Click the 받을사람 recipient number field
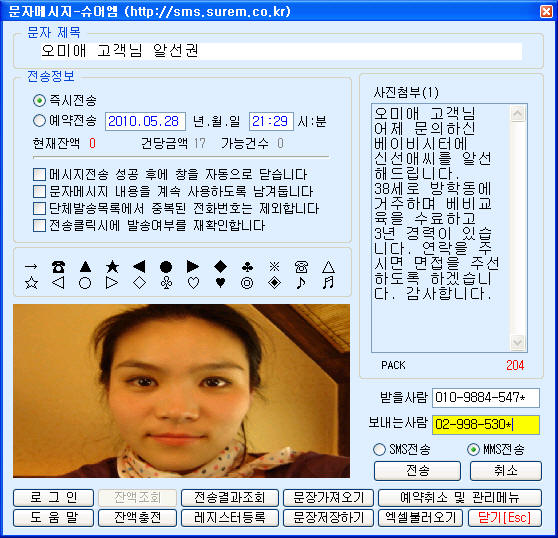 point(486,397)
